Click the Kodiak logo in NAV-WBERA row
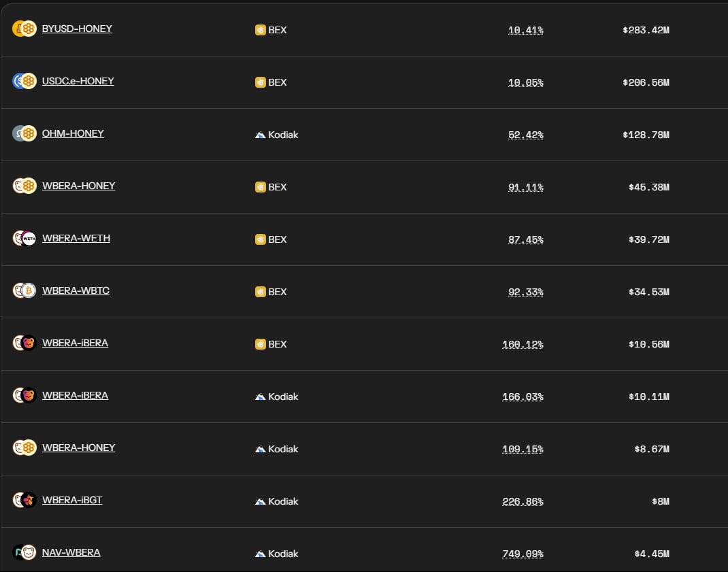Viewport: 728px width, 572px height. click(x=261, y=554)
